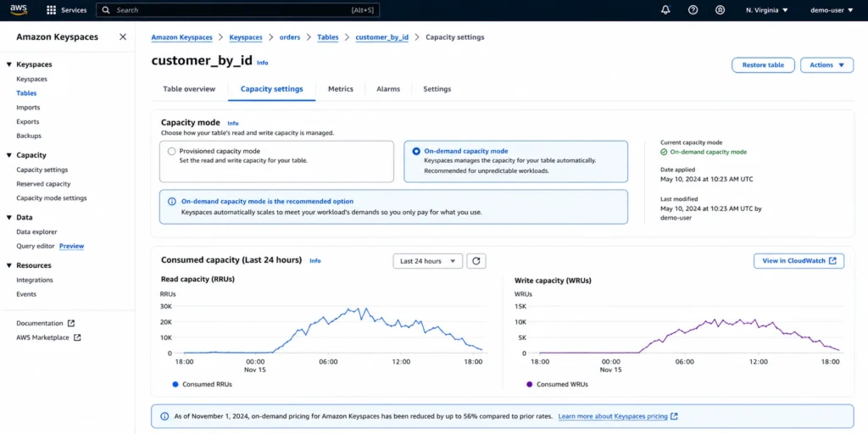Open Reserved capacity in the sidebar
The width and height of the screenshot is (868, 434).
(43, 184)
